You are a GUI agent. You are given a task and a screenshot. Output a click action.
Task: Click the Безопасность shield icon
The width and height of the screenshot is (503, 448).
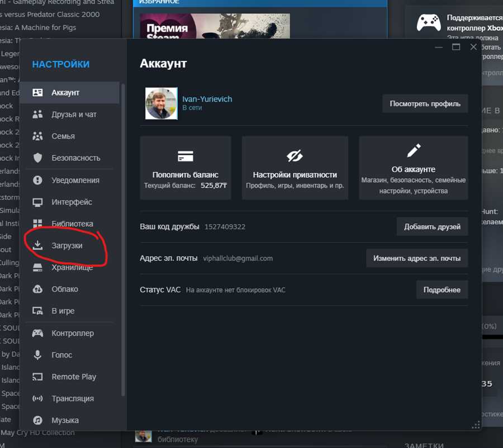[37, 158]
